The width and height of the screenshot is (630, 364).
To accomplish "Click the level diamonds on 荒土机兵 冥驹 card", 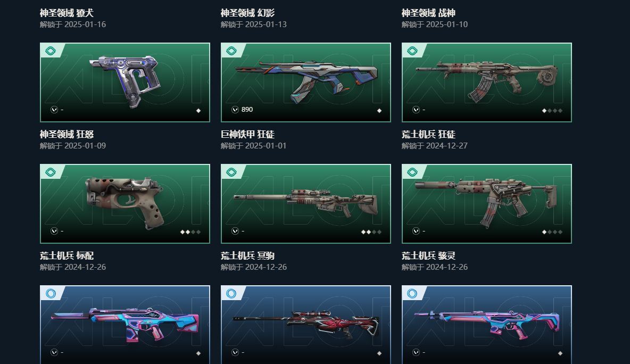I will [x=371, y=232].
